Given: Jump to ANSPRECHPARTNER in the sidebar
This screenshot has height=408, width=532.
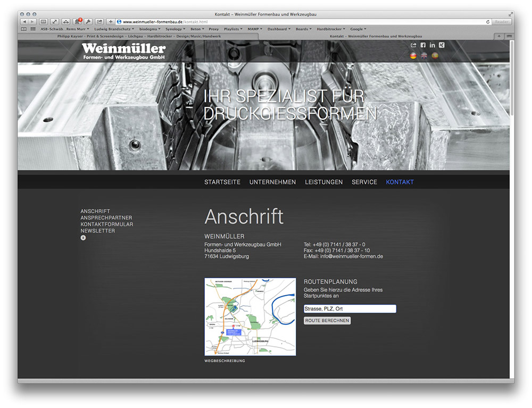Looking at the screenshot, I should 106,218.
